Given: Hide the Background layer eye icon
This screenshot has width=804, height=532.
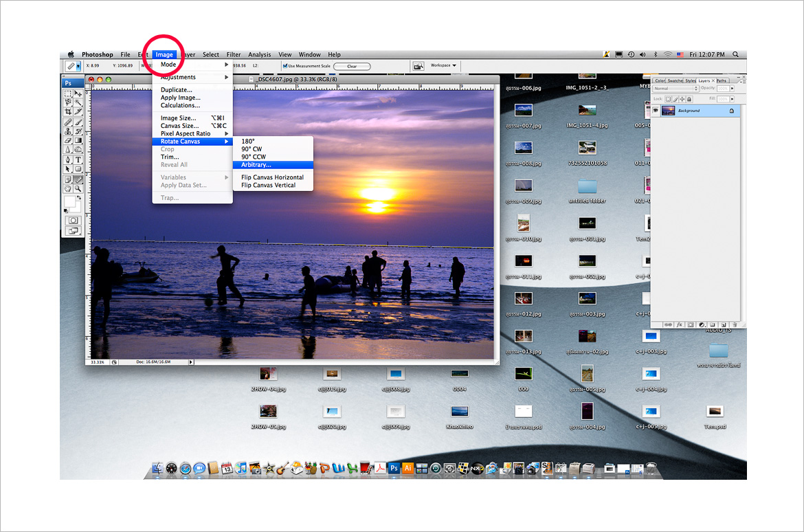Looking at the screenshot, I should click(x=656, y=111).
